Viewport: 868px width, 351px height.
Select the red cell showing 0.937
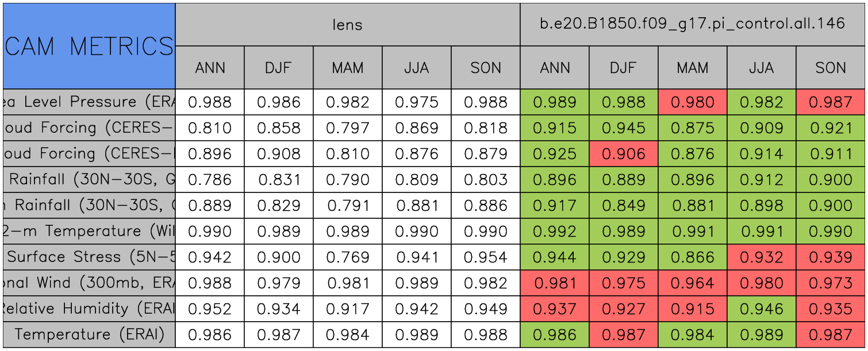[554, 308]
